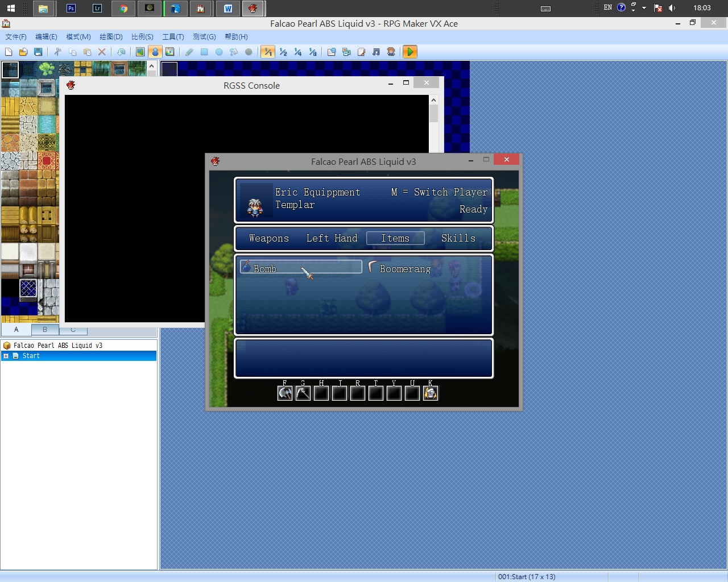Screen dimensions: 728x582
Task: Click the RGSS Console scrollbar up arrow
Action: (x=434, y=100)
